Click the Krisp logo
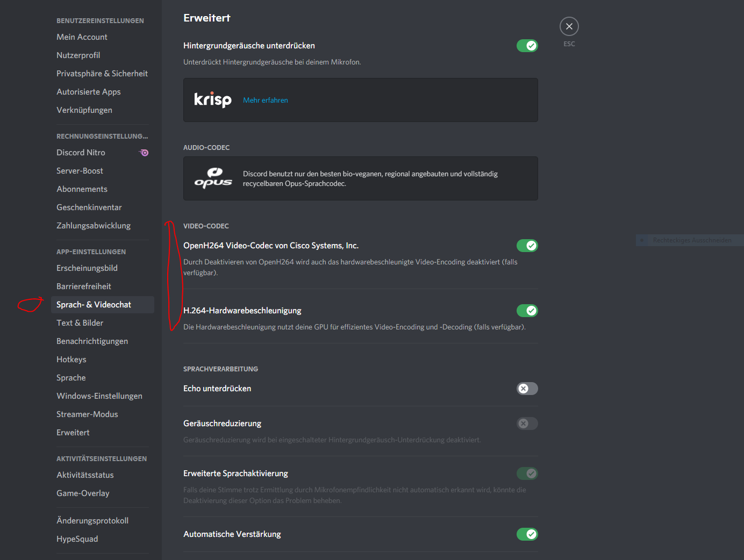 (x=213, y=100)
